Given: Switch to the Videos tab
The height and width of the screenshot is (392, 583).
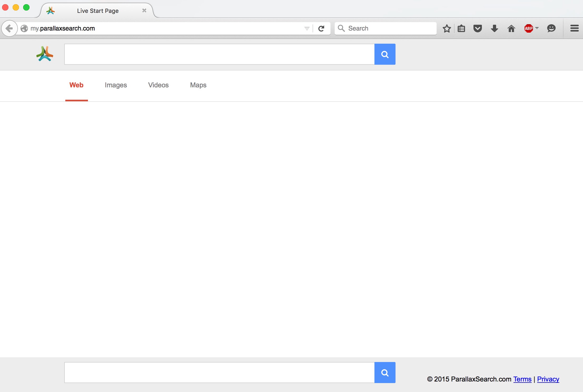Looking at the screenshot, I should coord(158,85).
